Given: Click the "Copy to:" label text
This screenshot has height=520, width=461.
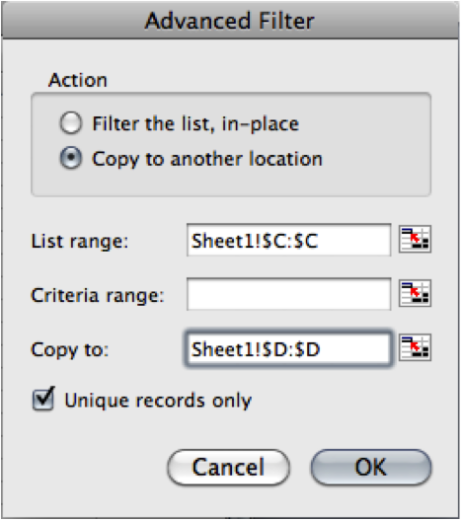Looking at the screenshot, I should [x=70, y=350].
